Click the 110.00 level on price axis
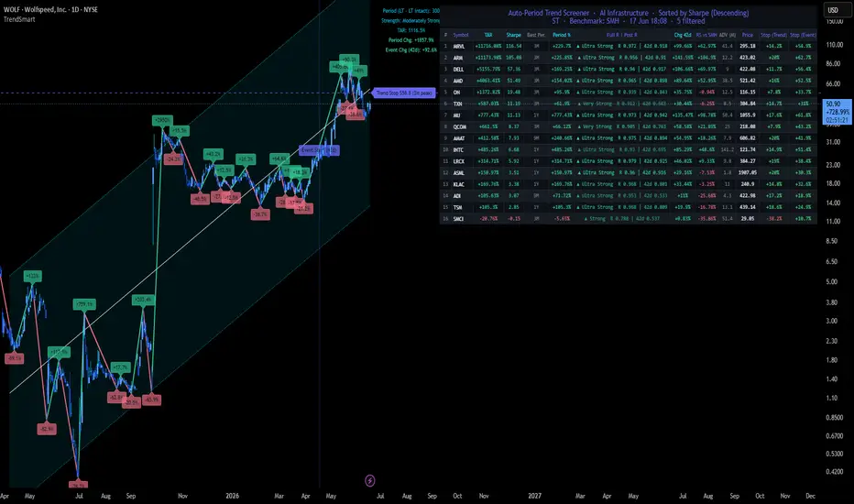Viewport: 854px width, 504px height. tap(834, 45)
